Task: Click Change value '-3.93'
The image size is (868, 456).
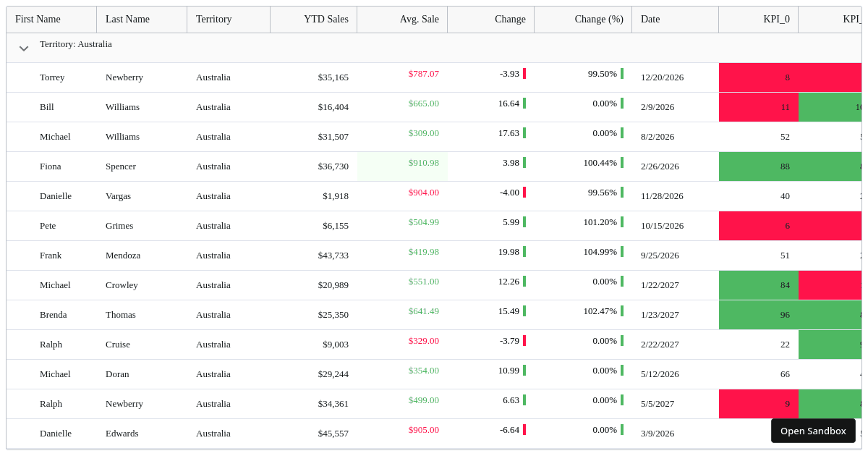Action: pos(510,74)
